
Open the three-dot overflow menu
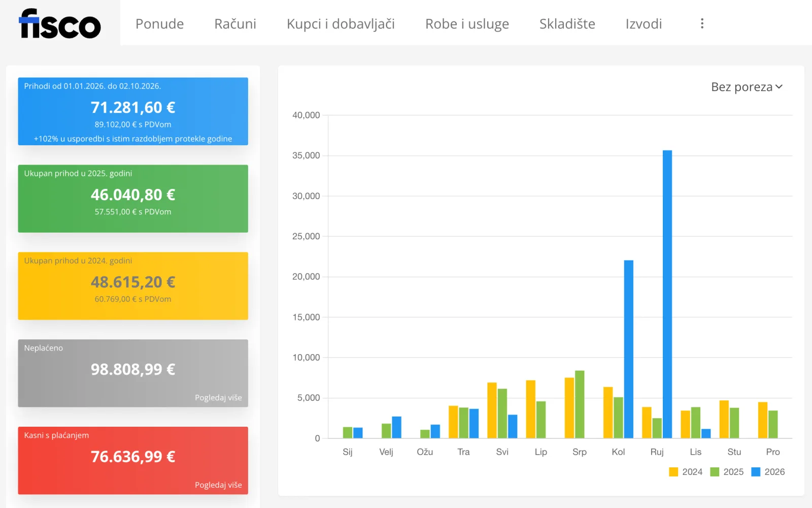702,23
